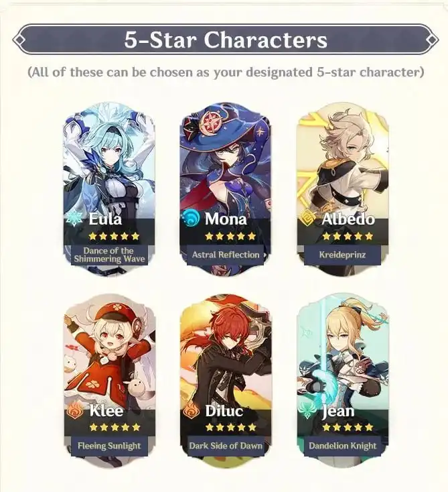Click the Pyro element icon beside Klee
This screenshot has height=492, width=448.
pos(74,410)
